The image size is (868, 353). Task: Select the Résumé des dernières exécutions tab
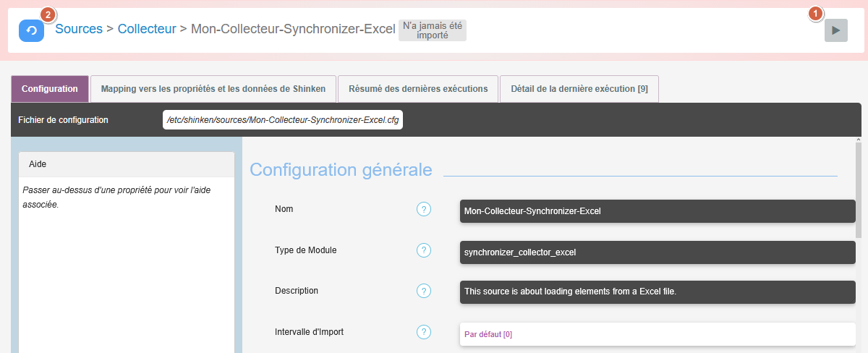click(418, 89)
